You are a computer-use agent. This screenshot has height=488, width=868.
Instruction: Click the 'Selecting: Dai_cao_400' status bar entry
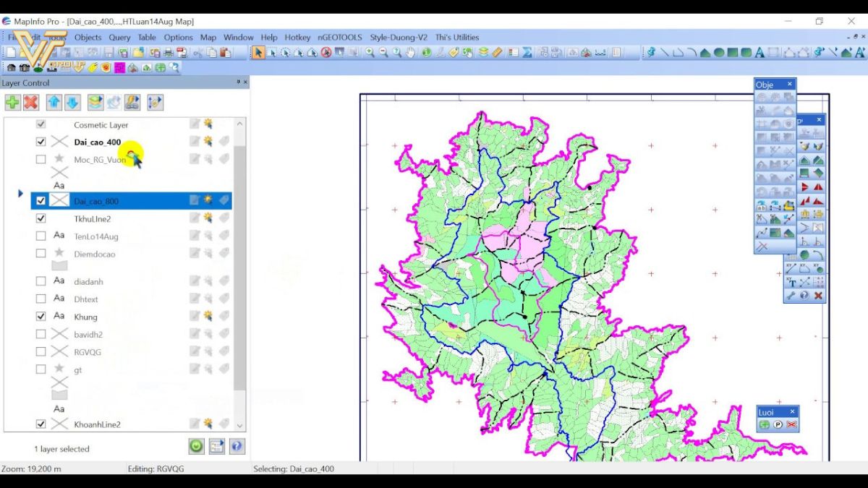(x=294, y=468)
